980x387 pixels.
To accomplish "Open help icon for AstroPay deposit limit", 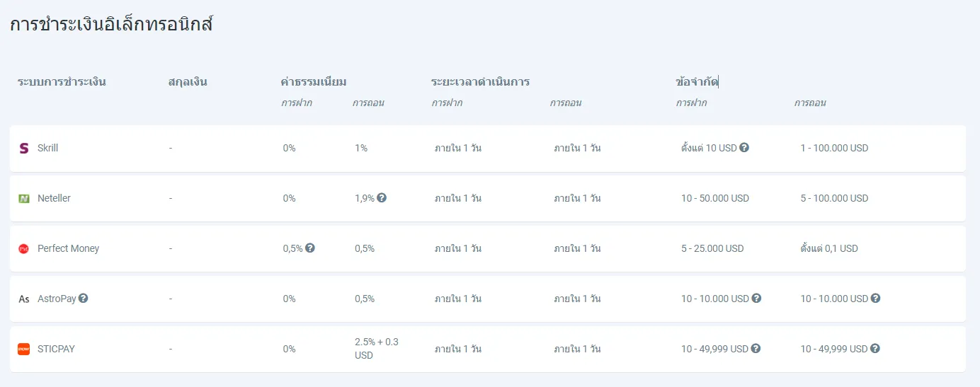I will pos(756,299).
